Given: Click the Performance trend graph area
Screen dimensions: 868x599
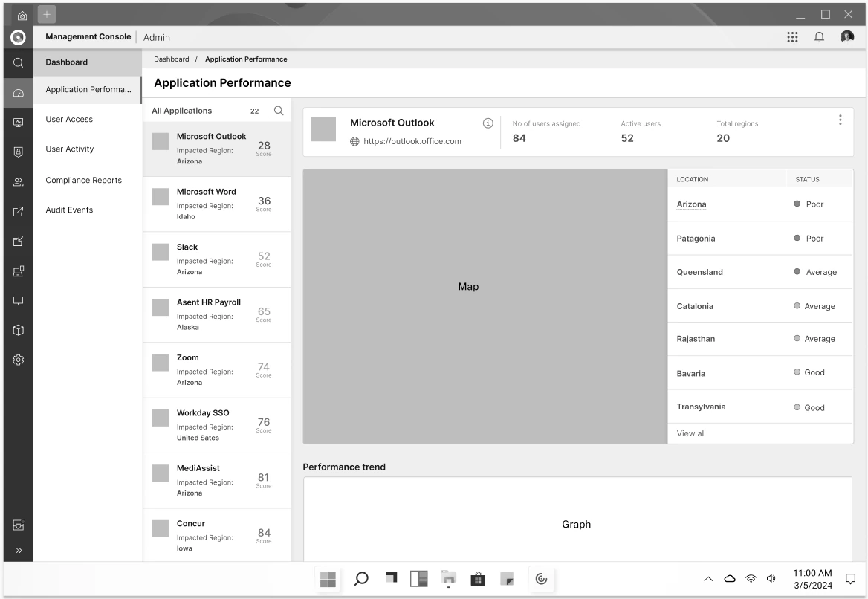Looking at the screenshot, I should pyautogui.click(x=577, y=519).
